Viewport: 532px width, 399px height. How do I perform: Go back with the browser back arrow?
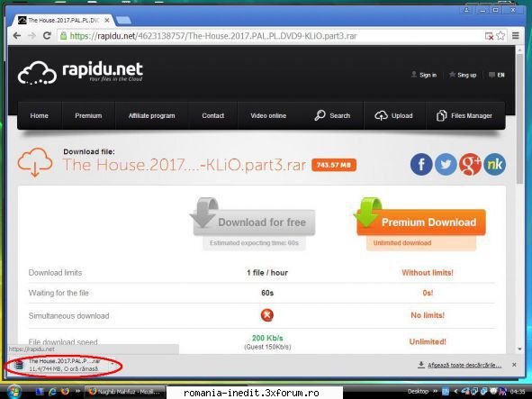pyautogui.click(x=16, y=36)
